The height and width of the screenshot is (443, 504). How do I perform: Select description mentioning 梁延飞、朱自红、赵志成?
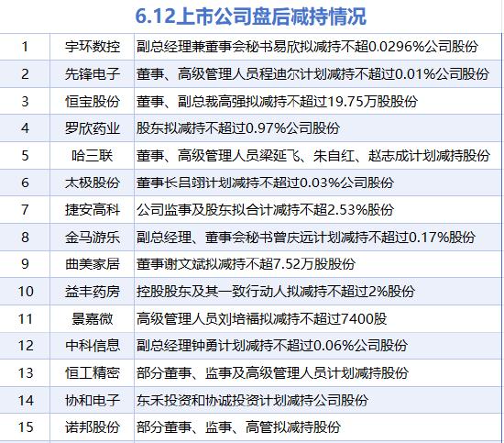pyautogui.click(x=313, y=155)
